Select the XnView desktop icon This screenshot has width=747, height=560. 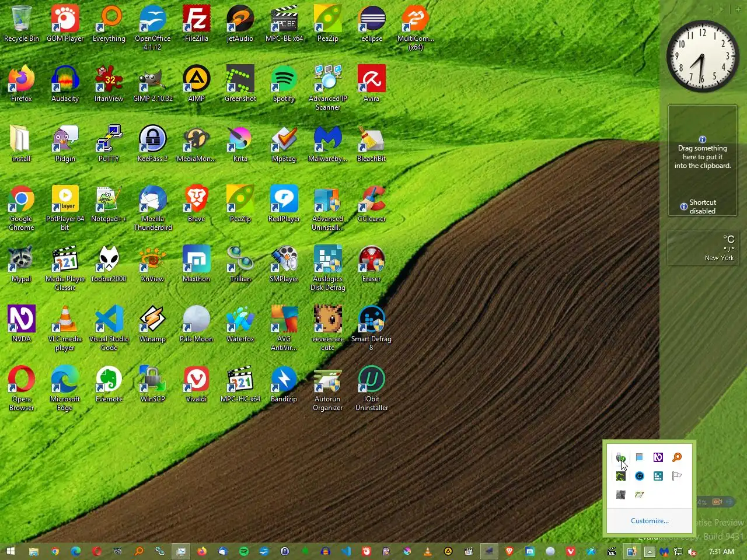click(153, 264)
